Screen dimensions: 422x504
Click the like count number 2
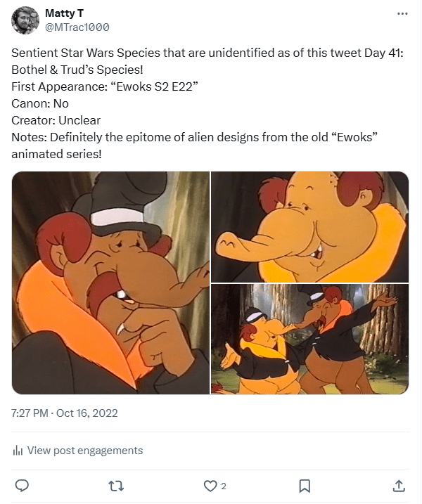coord(224,486)
